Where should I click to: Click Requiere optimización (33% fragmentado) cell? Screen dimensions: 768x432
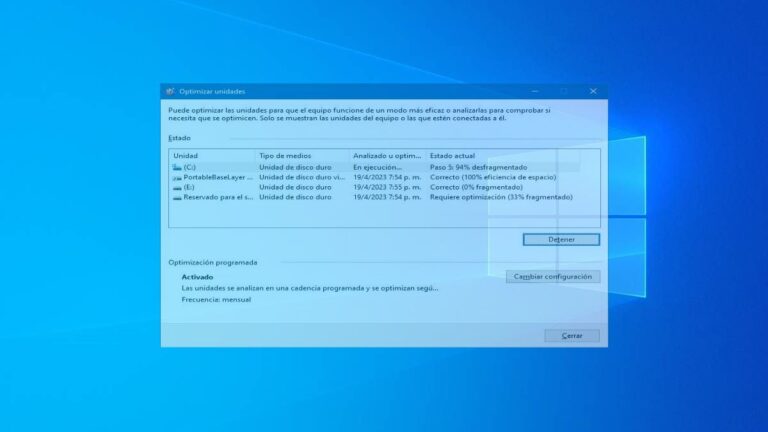[x=501, y=197]
